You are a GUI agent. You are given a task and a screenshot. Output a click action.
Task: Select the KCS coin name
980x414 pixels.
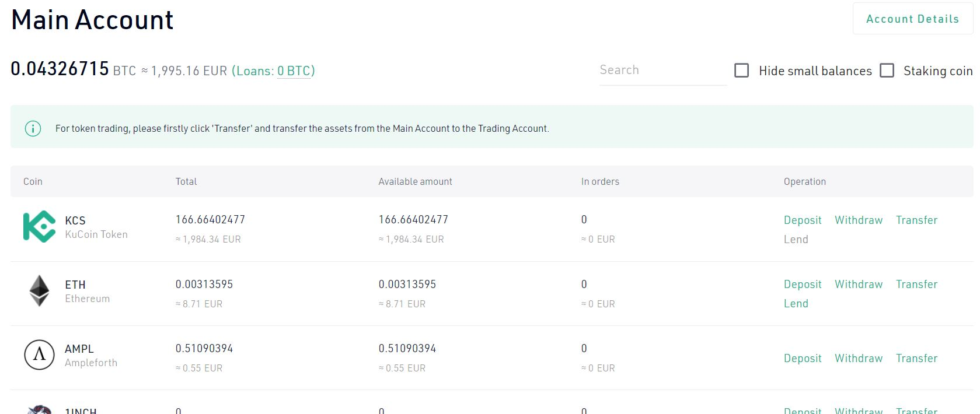tap(75, 220)
